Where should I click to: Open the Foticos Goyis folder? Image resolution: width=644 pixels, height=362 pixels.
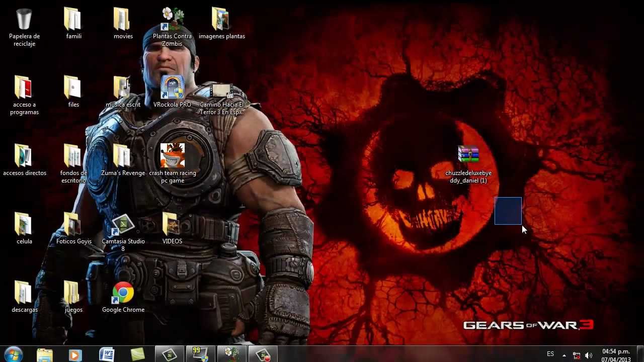tap(73, 229)
